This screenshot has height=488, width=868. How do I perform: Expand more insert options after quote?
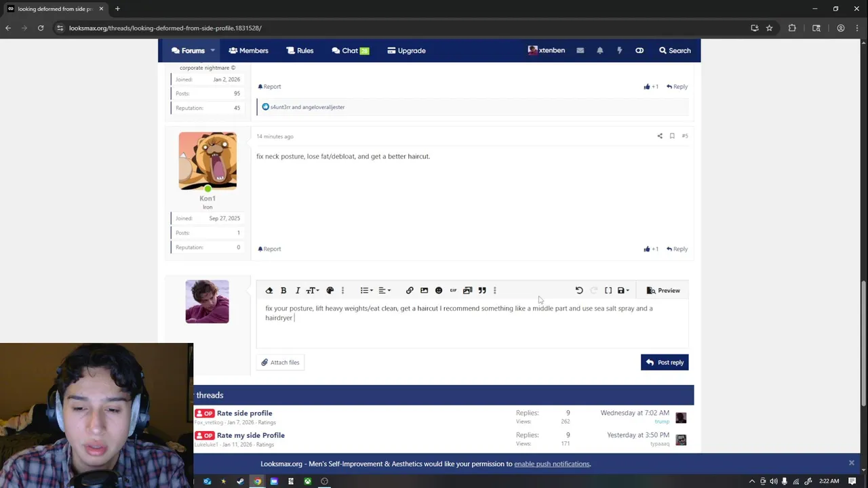494,290
